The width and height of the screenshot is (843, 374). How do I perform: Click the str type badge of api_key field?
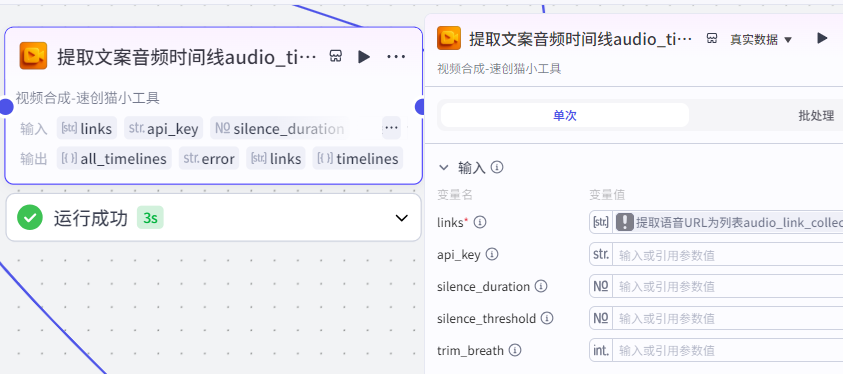click(x=601, y=255)
